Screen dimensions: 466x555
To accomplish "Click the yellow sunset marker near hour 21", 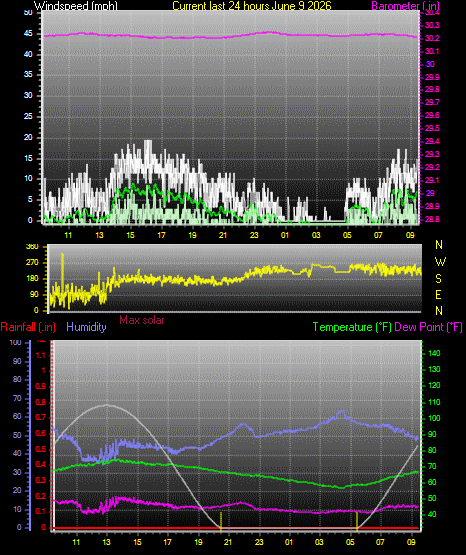I will (x=221, y=521).
